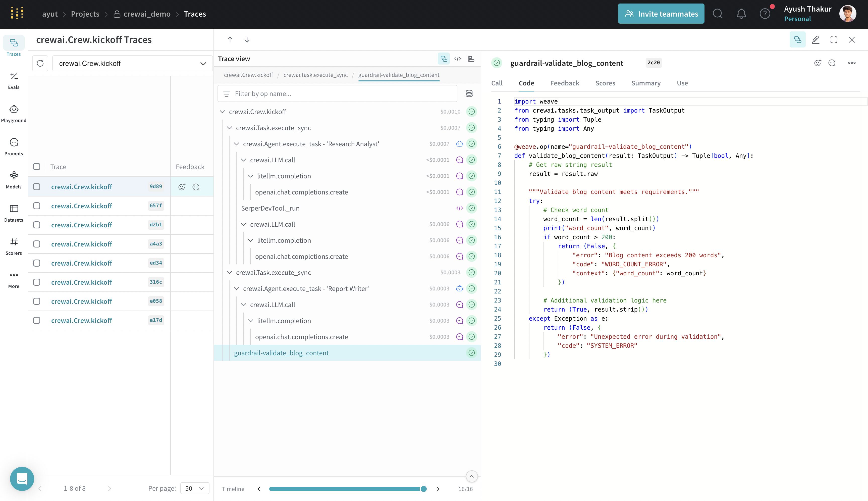
Task: Collapse the 'Research Analyst' agent task node
Action: click(x=237, y=144)
